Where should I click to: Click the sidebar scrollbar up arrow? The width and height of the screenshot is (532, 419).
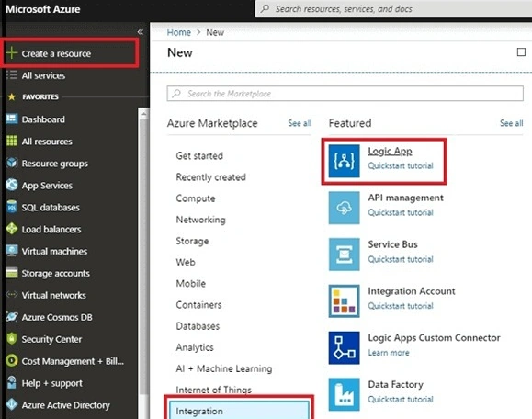coord(143,114)
